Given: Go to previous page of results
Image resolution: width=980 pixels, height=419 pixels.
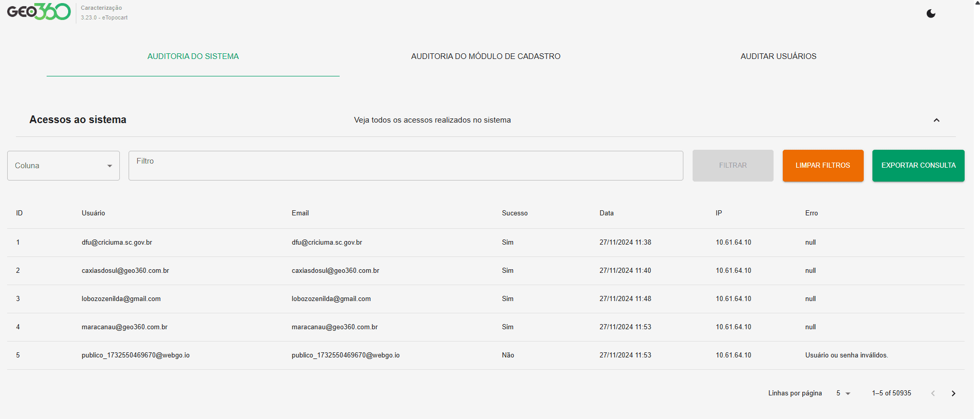Looking at the screenshot, I should point(933,393).
